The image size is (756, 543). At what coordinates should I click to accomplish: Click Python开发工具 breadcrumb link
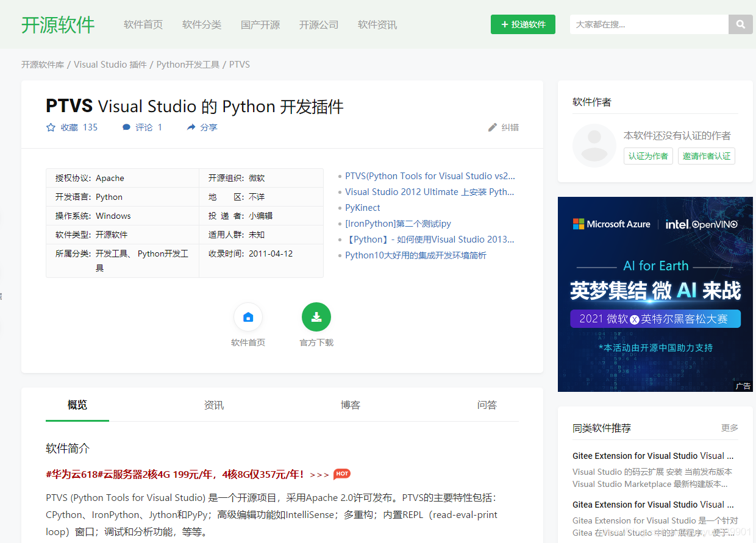tap(188, 65)
